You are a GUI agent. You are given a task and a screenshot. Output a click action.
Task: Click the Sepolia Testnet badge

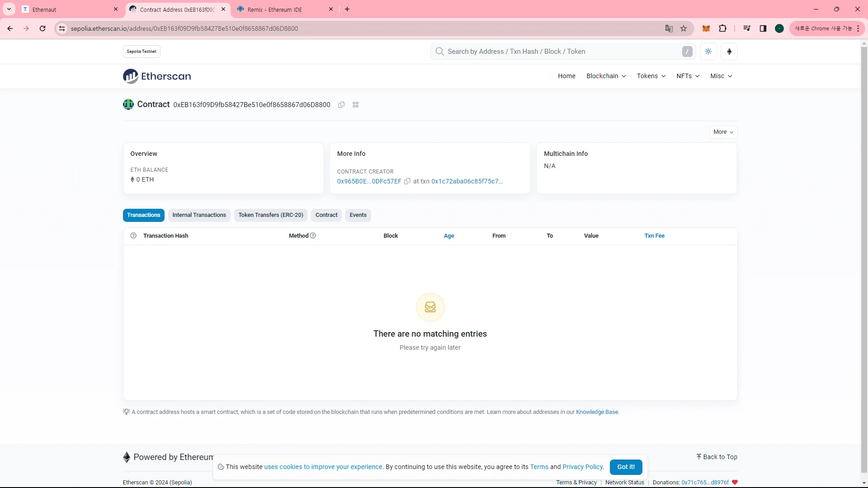(x=142, y=52)
